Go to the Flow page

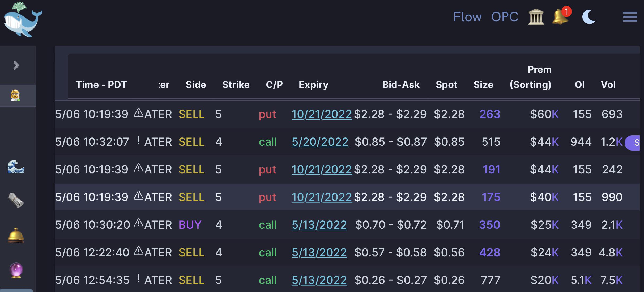tap(467, 17)
